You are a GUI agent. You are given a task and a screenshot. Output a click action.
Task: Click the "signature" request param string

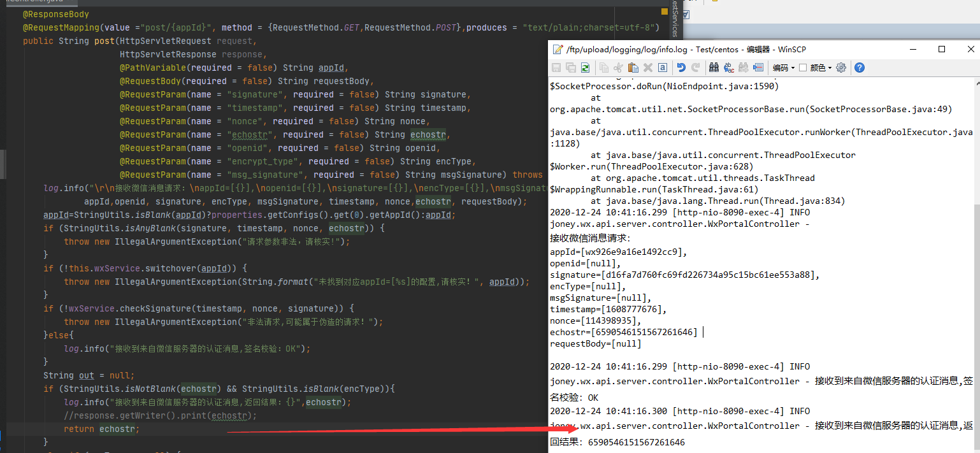pos(255,94)
